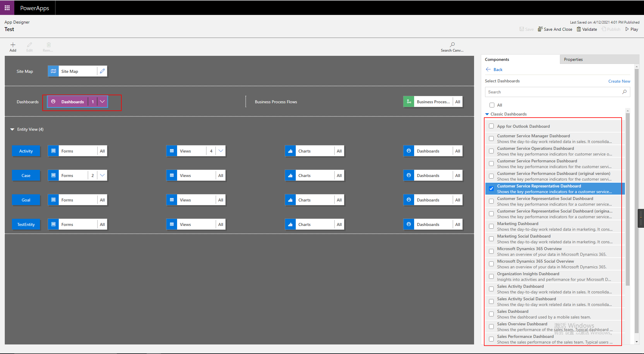Tick the All dashboards checkbox
Image resolution: width=644 pixels, height=354 pixels.
[x=492, y=105]
